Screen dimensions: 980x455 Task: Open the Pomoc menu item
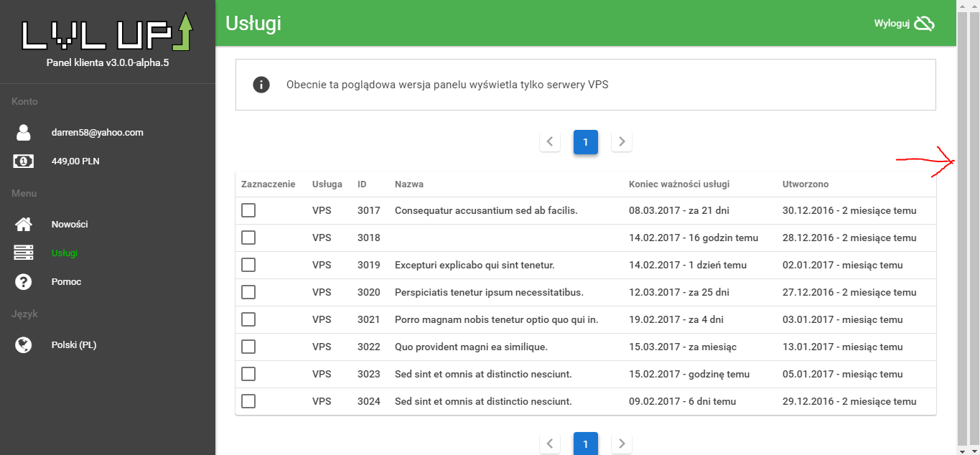pos(66,282)
